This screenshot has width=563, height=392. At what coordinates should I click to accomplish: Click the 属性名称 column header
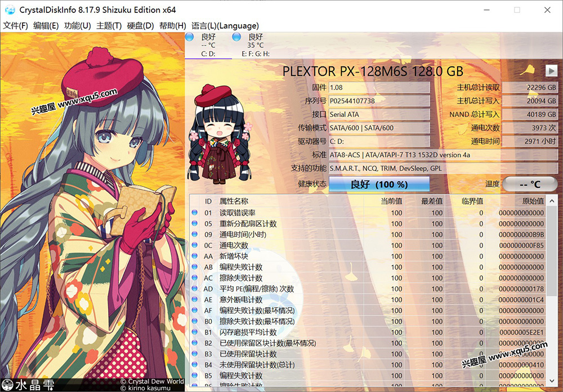[234, 201]
